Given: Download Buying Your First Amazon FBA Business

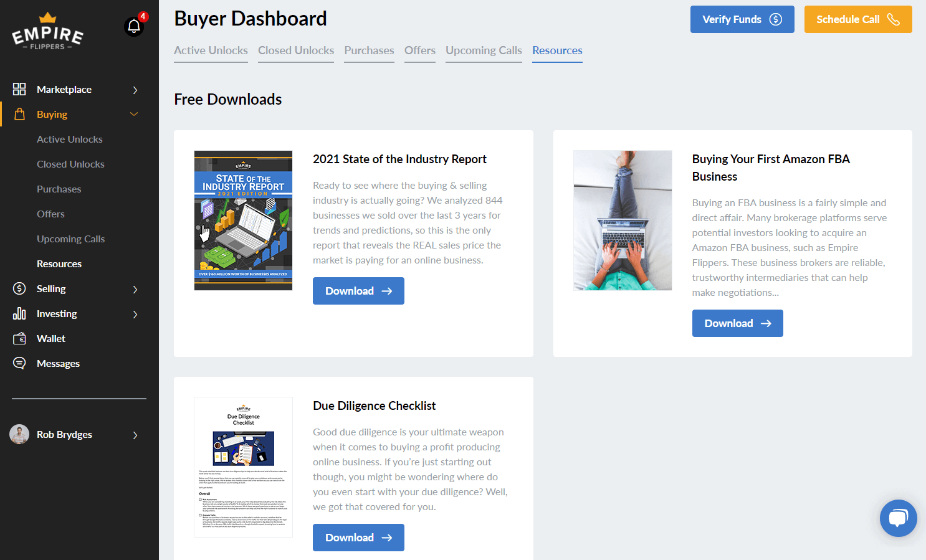Looking at the screenshot, I should [737, 323].
